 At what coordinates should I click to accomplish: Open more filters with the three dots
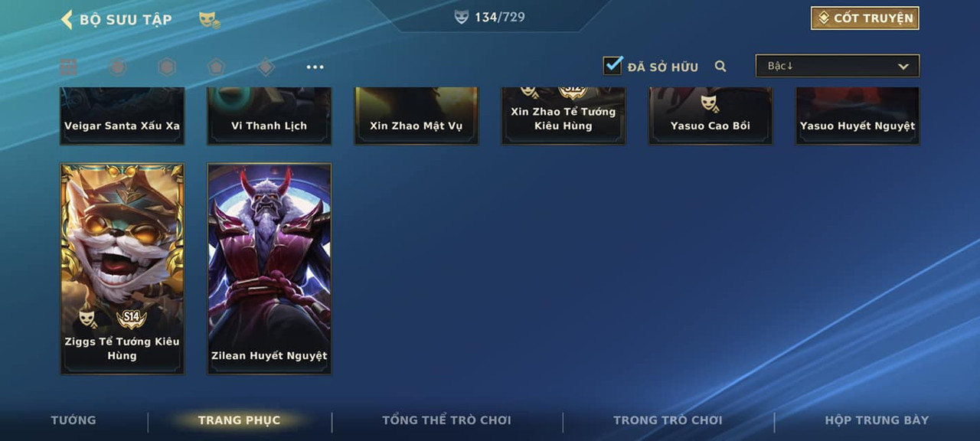click(x=315, y=67)
